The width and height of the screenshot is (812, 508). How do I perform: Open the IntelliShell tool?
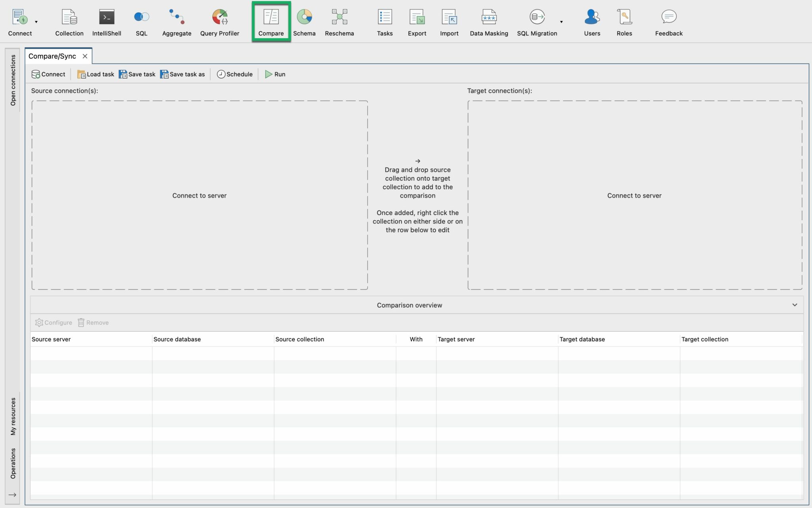coord(106,22)
